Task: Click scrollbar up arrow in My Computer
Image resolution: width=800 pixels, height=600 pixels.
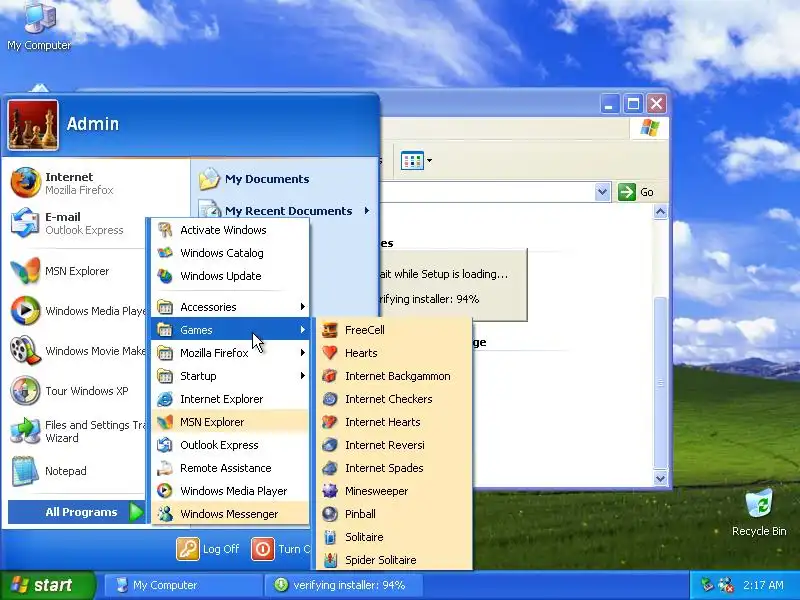Action: point(660,212)
